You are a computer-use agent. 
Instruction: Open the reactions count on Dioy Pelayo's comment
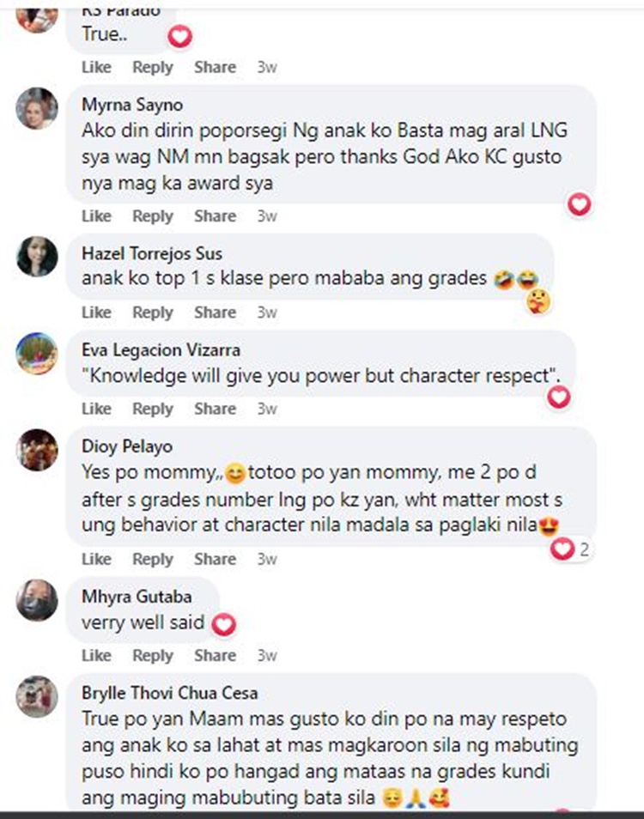(x=570, y=549)
